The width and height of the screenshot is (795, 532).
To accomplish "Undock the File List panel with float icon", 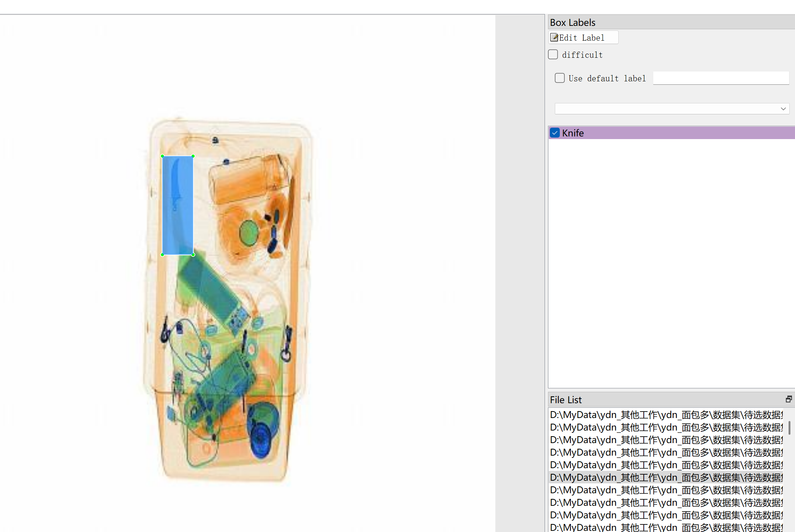I will 789,399.
